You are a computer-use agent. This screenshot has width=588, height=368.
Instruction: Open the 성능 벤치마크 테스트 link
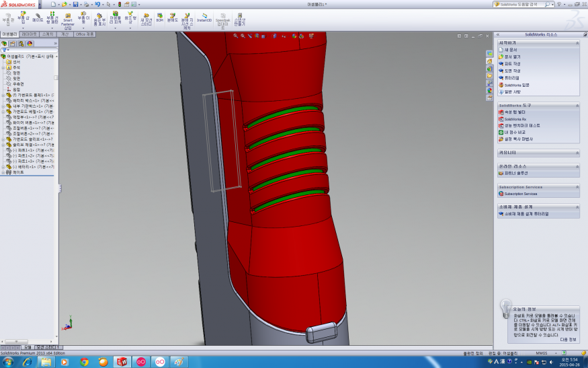tap(522, 126)
